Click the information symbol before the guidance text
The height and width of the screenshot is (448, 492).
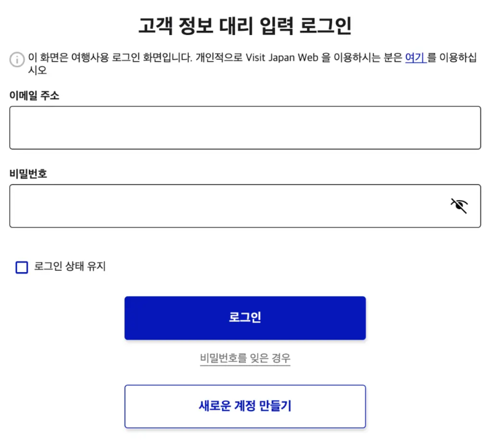(x=17, y=60)
